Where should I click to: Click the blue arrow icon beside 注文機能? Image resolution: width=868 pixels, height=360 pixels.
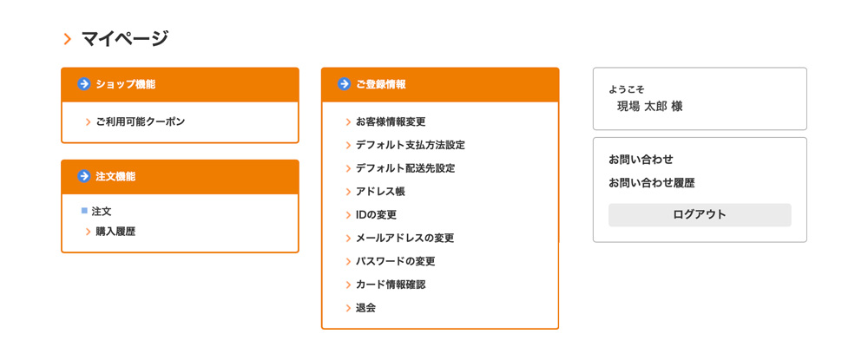(x=84, y=176)
